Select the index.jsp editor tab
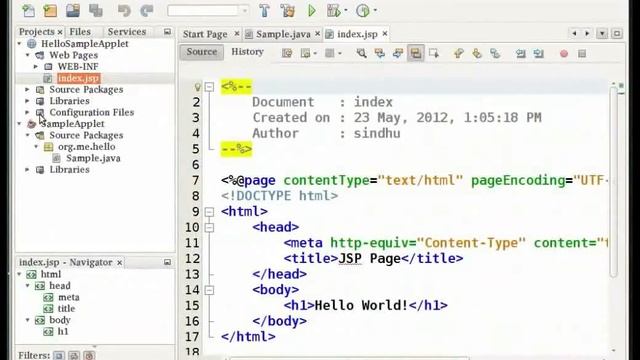Screen dimensions: 640x360 (357, 34)
